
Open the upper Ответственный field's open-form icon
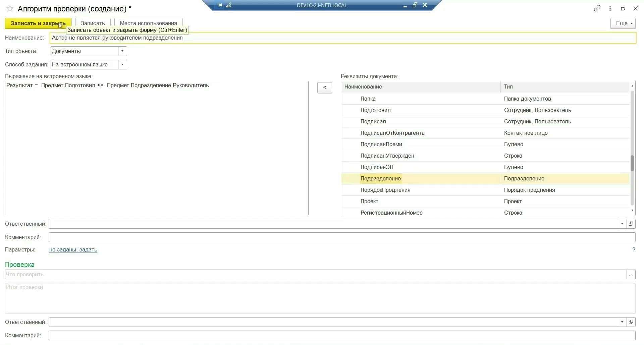(631, 224)
